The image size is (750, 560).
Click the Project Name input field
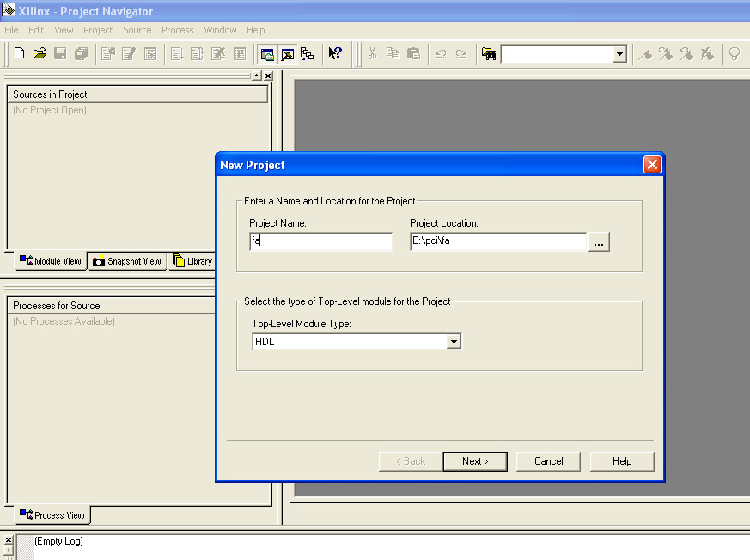click(x=321, y=241)
